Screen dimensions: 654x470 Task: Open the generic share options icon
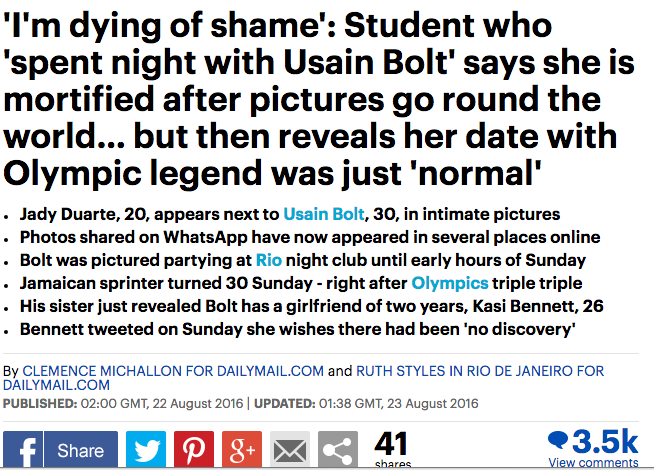[x=338, y=450]
